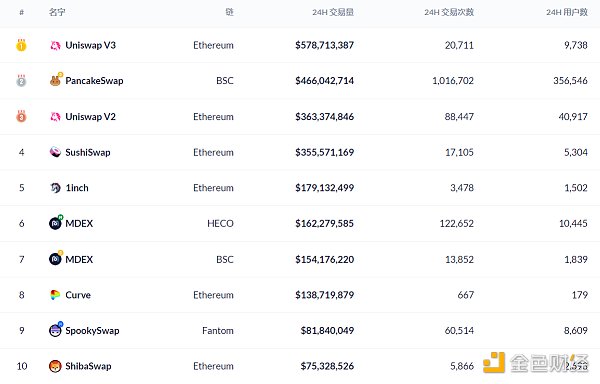Click the PancakeSwap bunny icon
The height and width of the screenshot is (384, 600).
pyautogui.click(x=55, y=81)
